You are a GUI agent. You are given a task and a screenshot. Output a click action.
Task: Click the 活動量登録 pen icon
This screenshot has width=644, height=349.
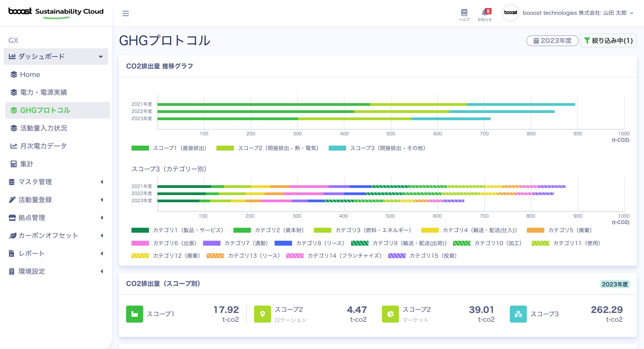pos(12,200)
